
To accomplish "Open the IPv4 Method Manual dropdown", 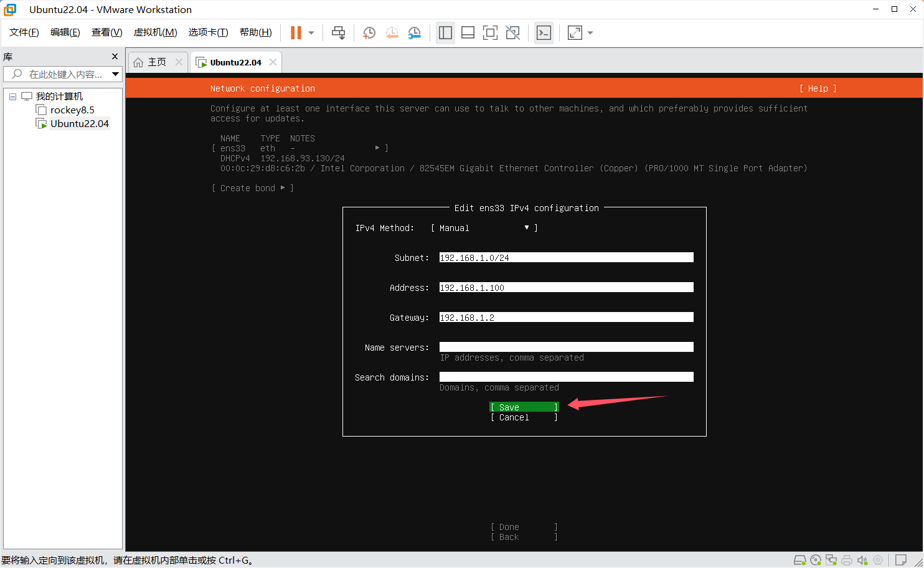I will (x=484, y=228).
